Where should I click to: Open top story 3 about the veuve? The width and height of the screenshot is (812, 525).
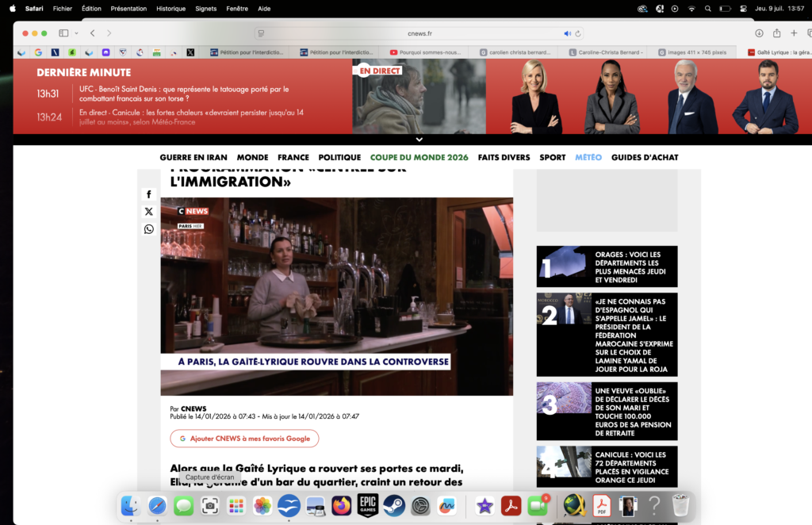point(607,411)
